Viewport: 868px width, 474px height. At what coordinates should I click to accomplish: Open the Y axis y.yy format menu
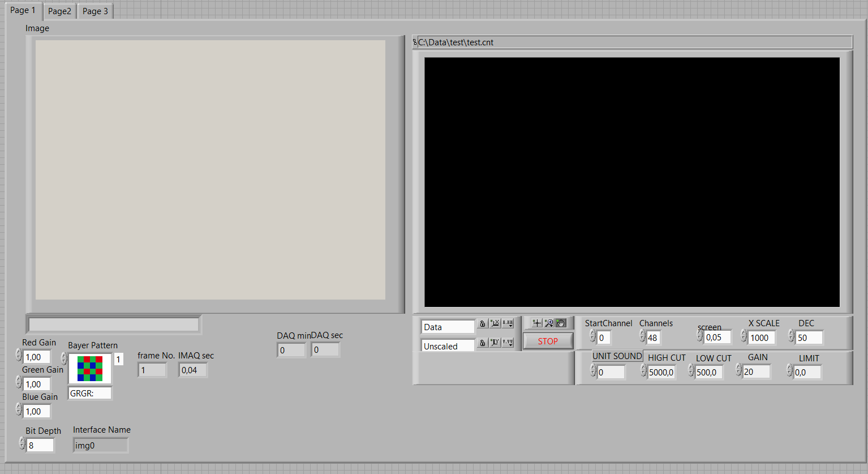508,343
